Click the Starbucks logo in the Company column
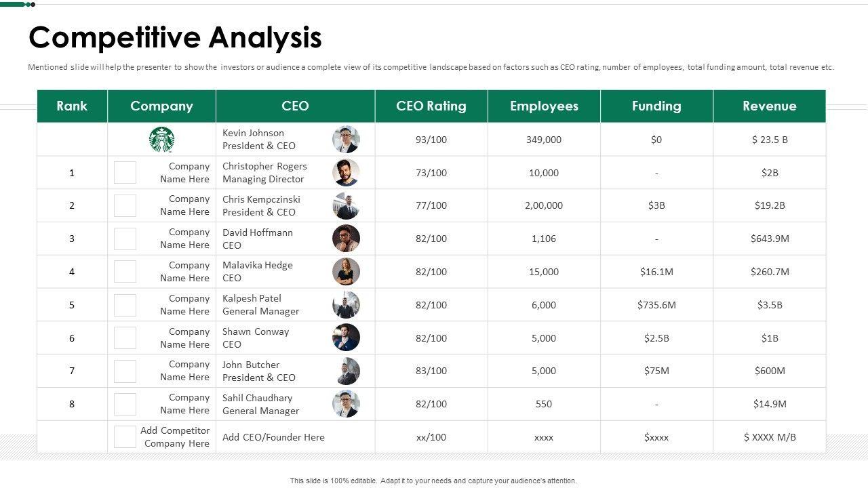868x488 pixels. 161,140
